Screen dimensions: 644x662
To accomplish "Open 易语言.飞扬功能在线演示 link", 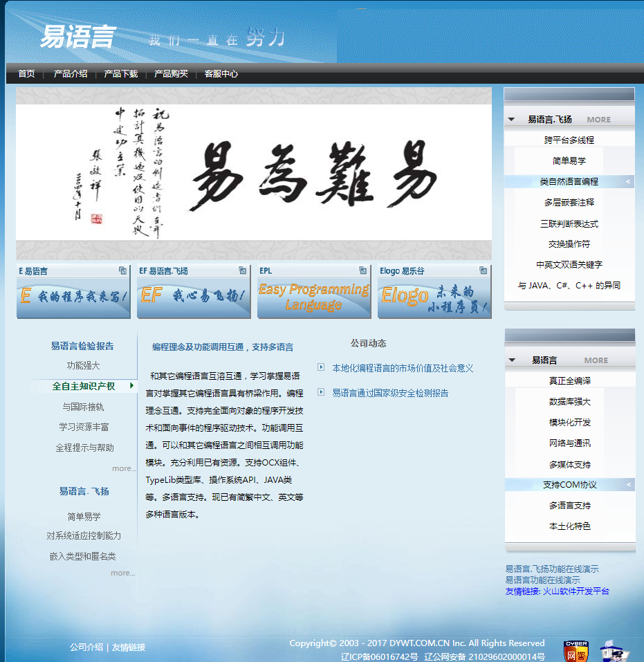I will (552, 569).
